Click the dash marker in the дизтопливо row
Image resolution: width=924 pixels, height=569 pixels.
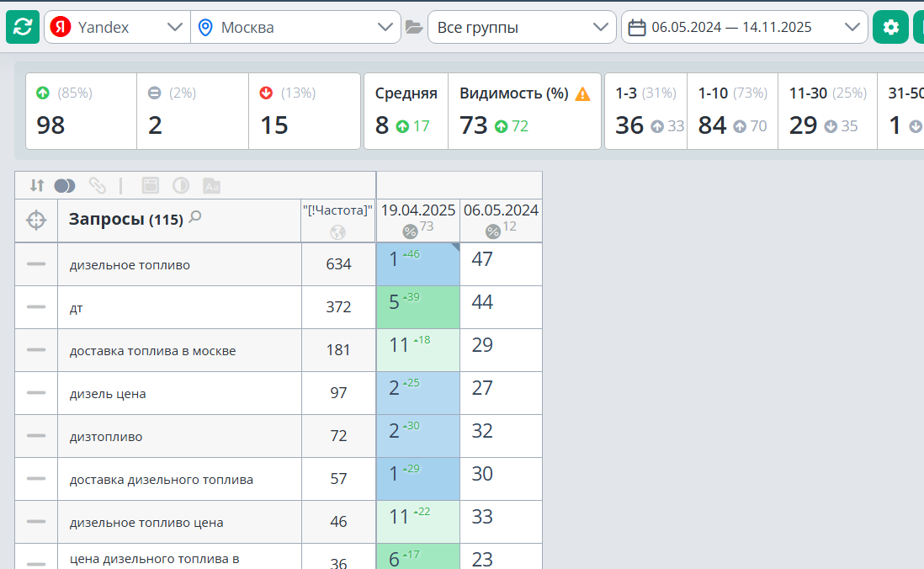pyautogui.click(x=36, y=436)
